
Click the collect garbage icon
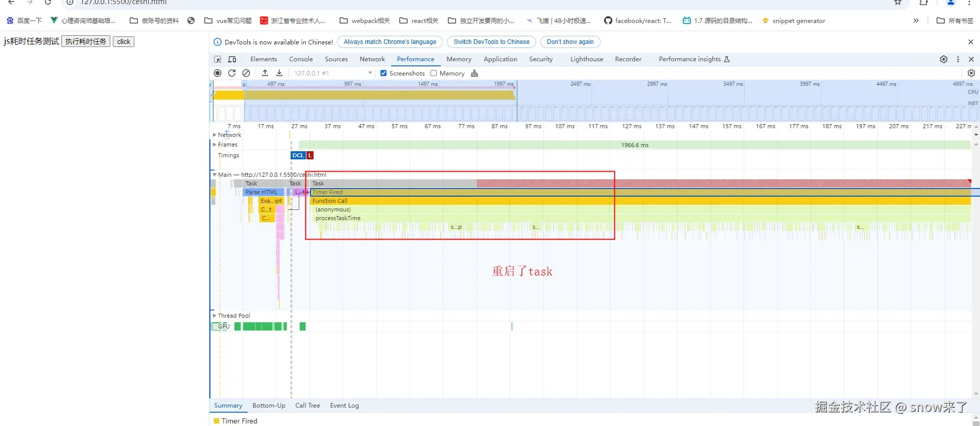[474, 73]
